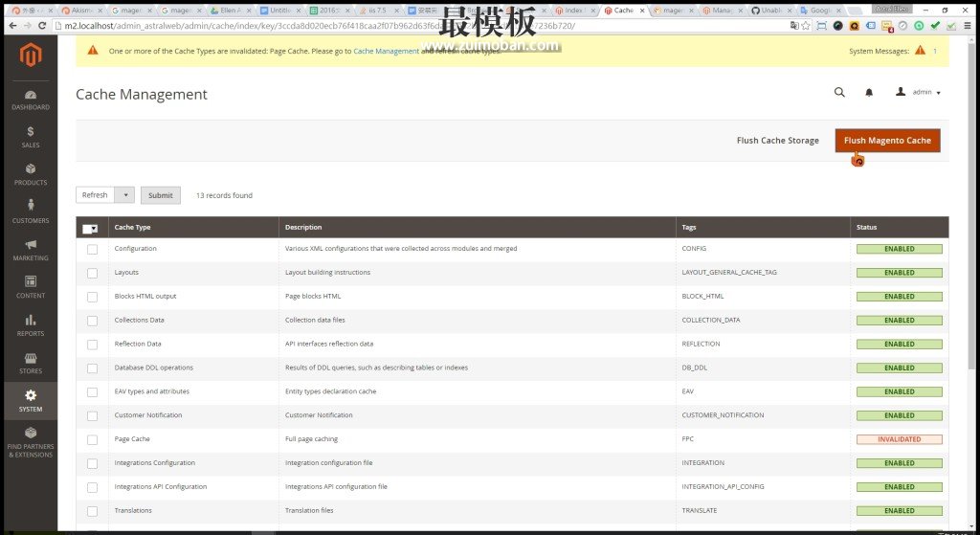The height and width of the screenshot is (535, 980).
Task: Open the Reports menu in sidebar
Action: tap(30, 325)
